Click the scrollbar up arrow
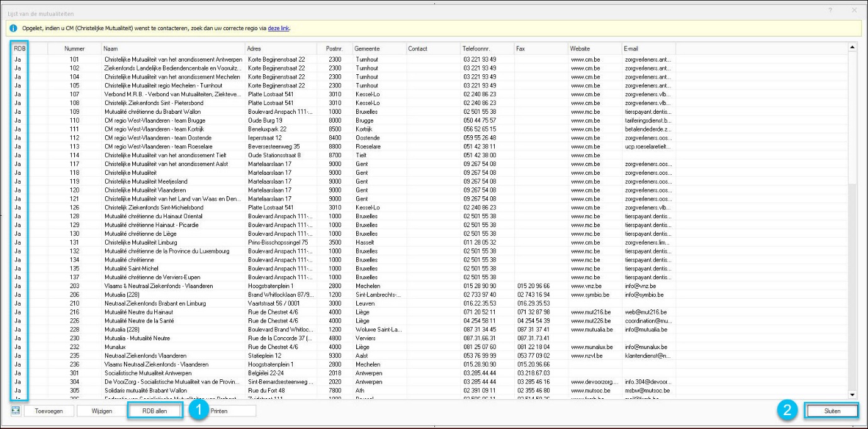The height and width of the screenshot is (429, 868). pyautogui.click(x=852, y=47)
